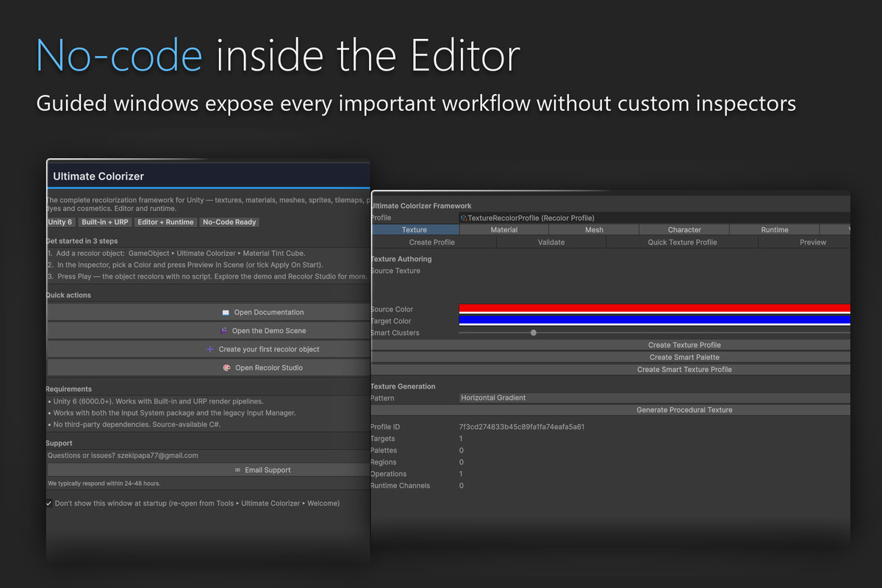This screenshot has width=882, height=588.
Task: Click the Profile ID value 7f3cd274833b45c89fa1fa74eafa5a61
Action: pyautogui.click(x=522, y=427)
